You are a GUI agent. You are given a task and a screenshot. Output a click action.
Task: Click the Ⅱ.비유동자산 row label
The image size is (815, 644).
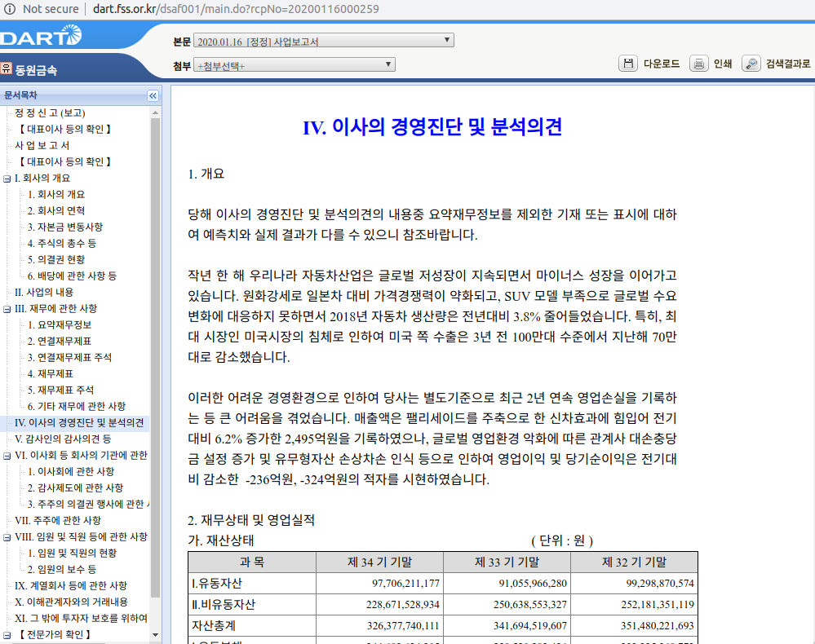224,605
